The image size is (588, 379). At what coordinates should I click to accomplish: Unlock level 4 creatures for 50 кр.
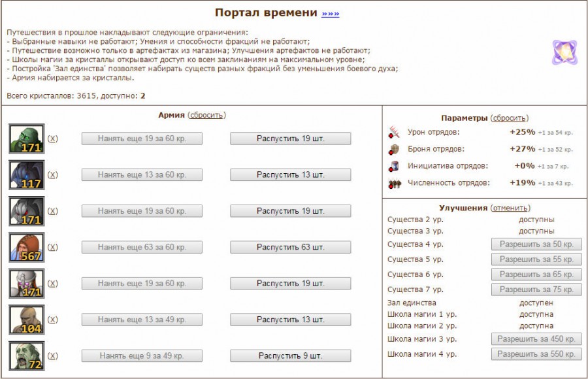point(536,244)
